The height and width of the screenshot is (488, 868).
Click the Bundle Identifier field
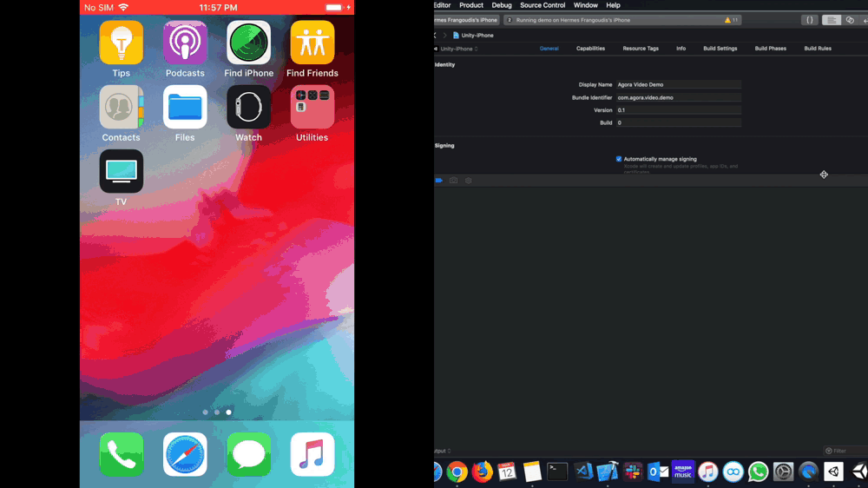(679, 97)
